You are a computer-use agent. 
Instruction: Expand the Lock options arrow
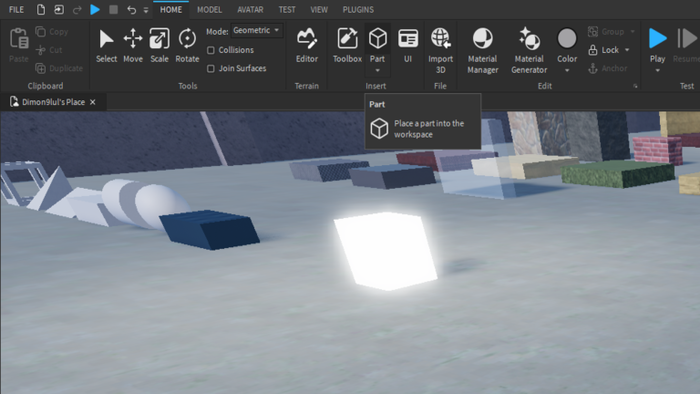click(x=627, y=50)
